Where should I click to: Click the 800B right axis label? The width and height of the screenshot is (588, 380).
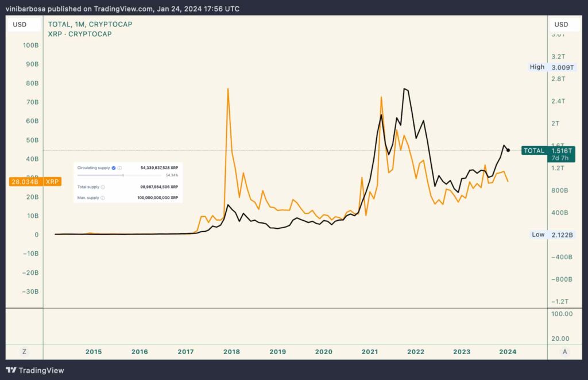point(559,190)
